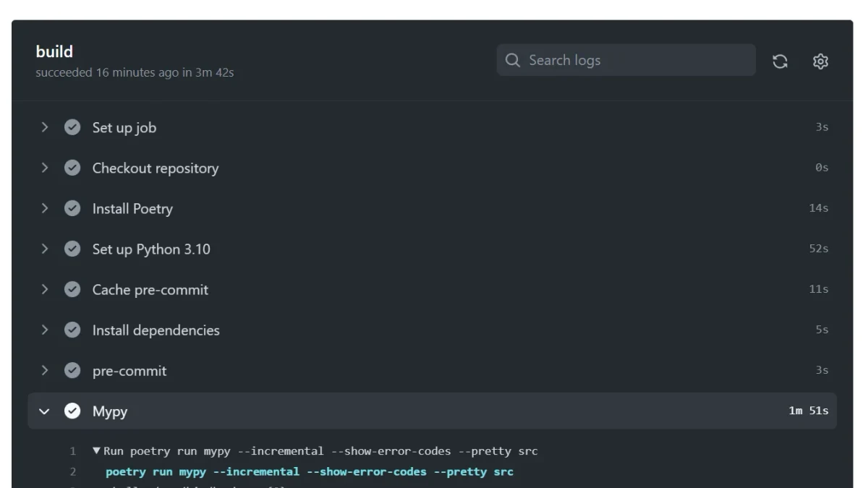This screenshot has width=868, height=488.
Task: Collapse the Run poetry run mypy group triangle
Action: pyautogui.click(x=96, y=451)
